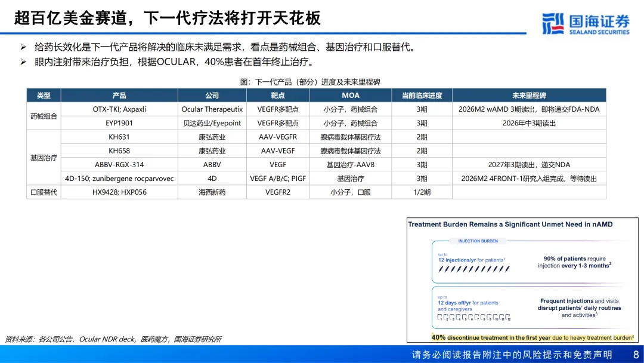Click the VEGFR2 target cell

tap(278, 192)
